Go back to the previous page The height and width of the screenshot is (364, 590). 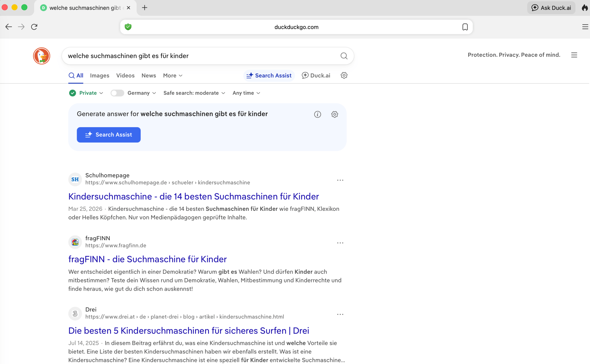pyautogui.click(x=9, y=27)
